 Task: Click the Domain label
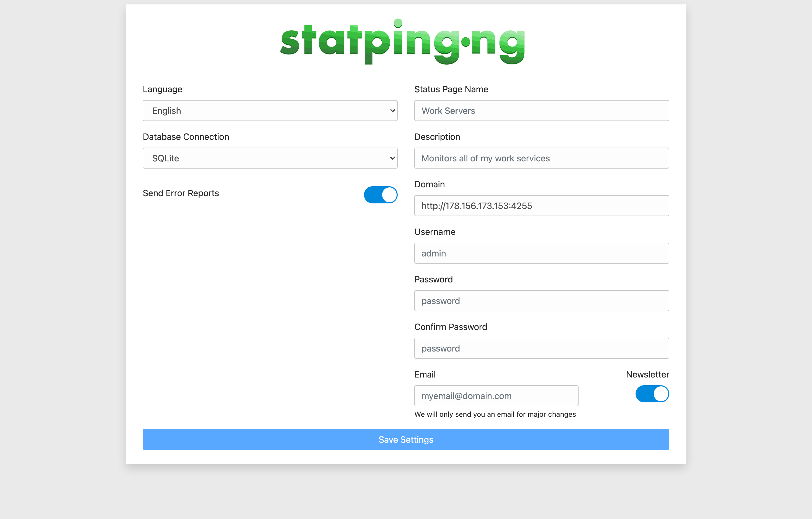tap(430, 184)
